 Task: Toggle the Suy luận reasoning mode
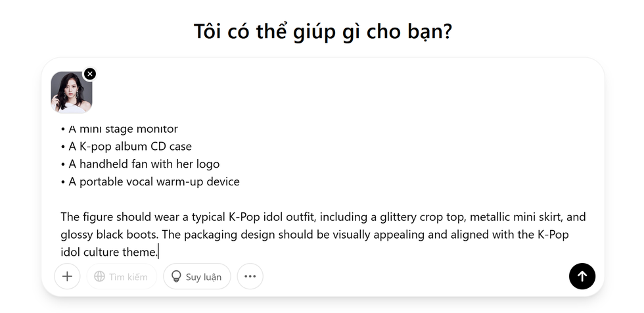click(x=203, y=277)
